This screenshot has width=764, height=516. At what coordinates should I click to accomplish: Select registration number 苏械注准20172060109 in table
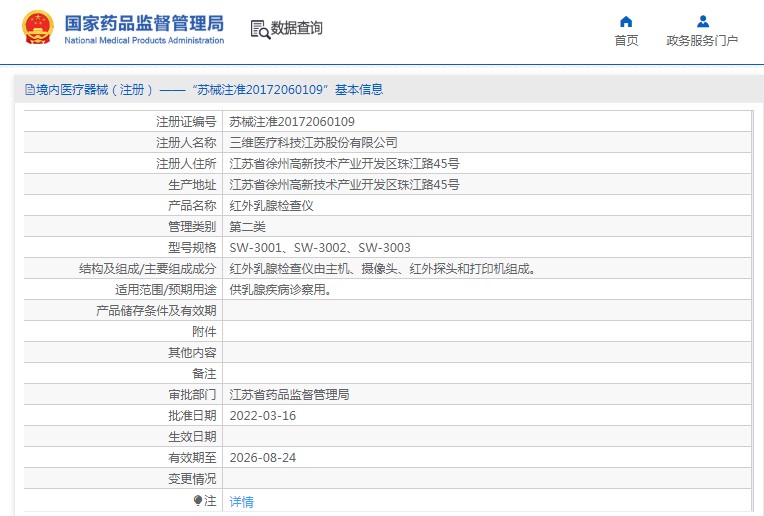tap(292, 122)
